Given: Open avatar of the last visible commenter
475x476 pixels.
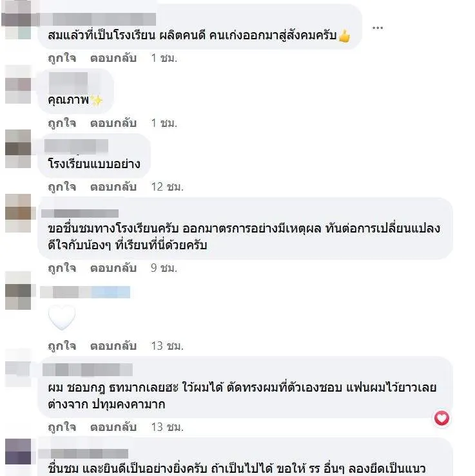Looking at the screenshot, I should [18, 452].
